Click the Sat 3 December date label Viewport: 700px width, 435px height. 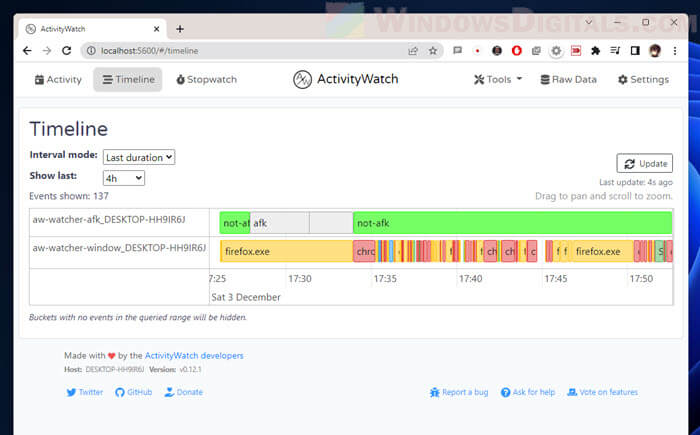pyautogui.click(x=246, y=297)
